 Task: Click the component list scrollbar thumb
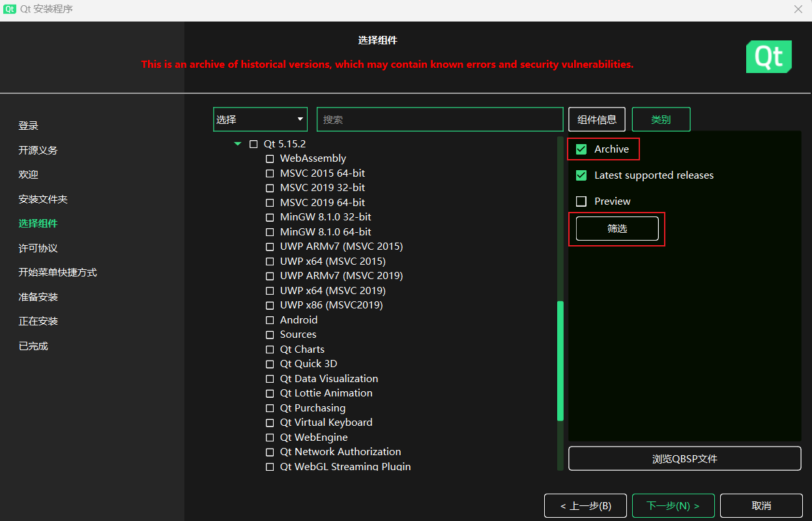click(x=560, y=361)
